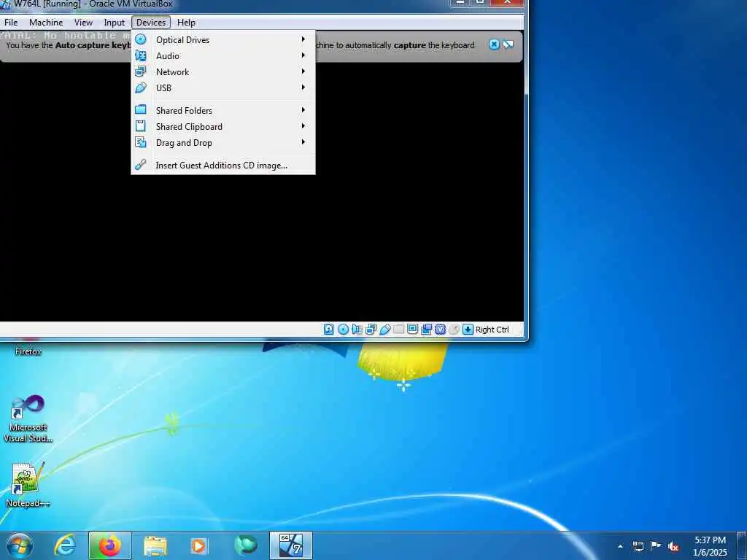Click the don't-show-again notification icon
The width and height of the screenshot is (747, 560).
[x=508, y=44]
